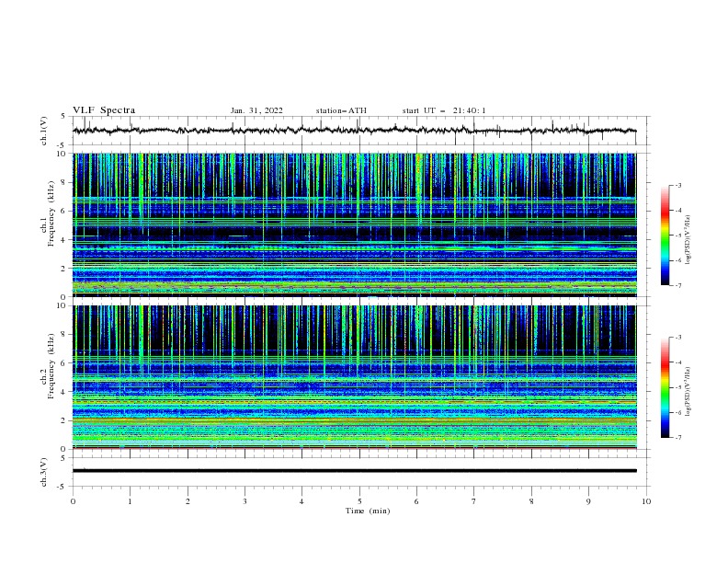The width and height of the screenshot is (728, 563).
Task: Click the "ch.3(V)" axis label
Action: tap(44, 472)
